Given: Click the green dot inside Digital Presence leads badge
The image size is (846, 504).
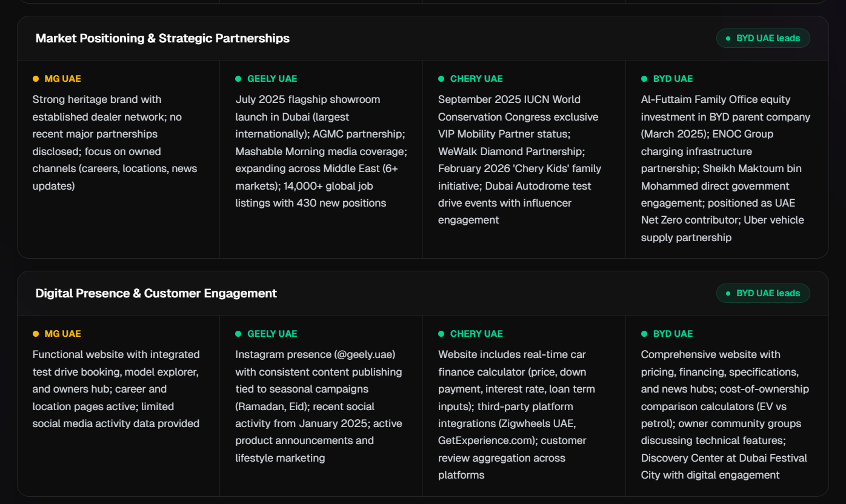Looking at the screenshot, I should [x=728, y=293].
